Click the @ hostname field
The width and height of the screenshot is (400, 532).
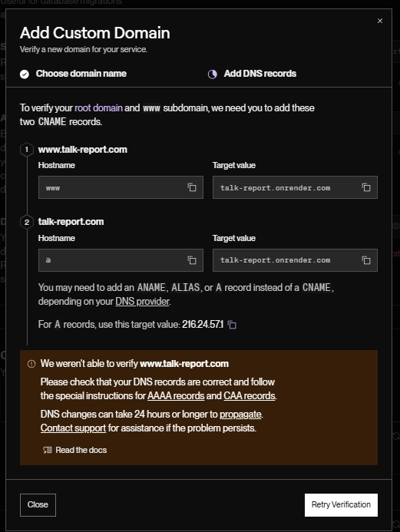pyautogui.click(x=121, y=260)
